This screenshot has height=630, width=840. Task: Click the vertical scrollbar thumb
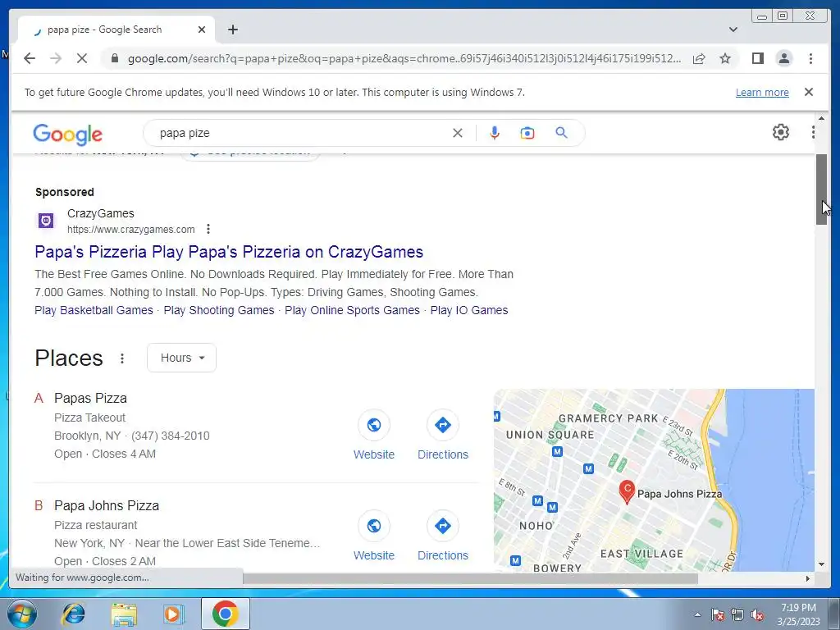pos(821,189)
